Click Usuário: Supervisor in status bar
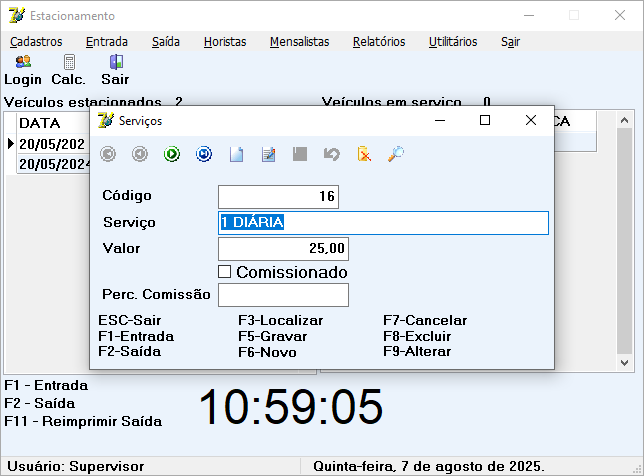The image size is (644, 476). tap(76, 467)
